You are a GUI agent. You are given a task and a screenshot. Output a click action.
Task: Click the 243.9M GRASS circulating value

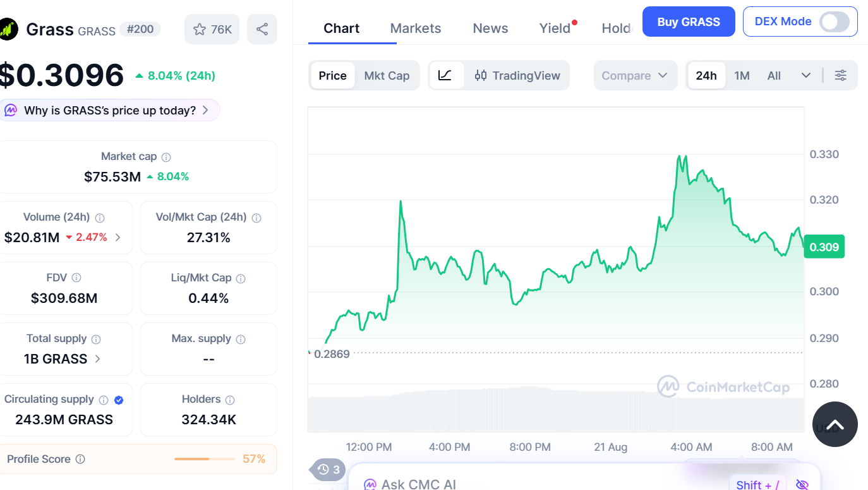pos(64,419)
